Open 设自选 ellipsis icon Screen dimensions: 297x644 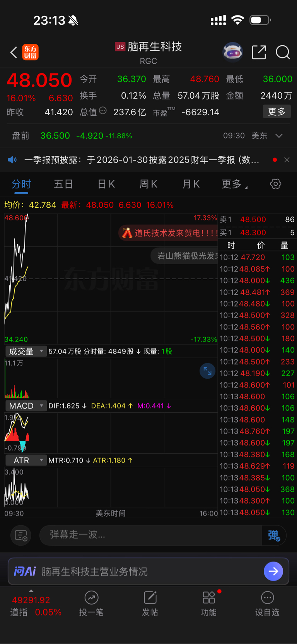tap(267, 598)
